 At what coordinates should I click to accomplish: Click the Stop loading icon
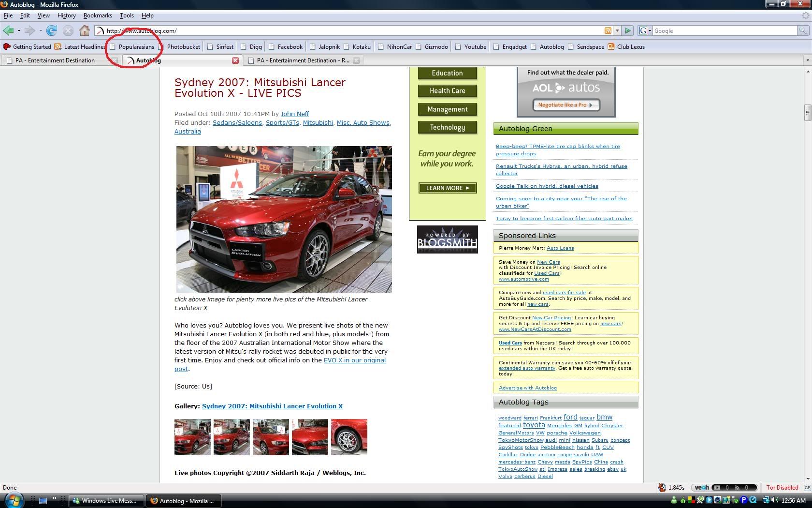pyautogui.click(x=68, y=31)
